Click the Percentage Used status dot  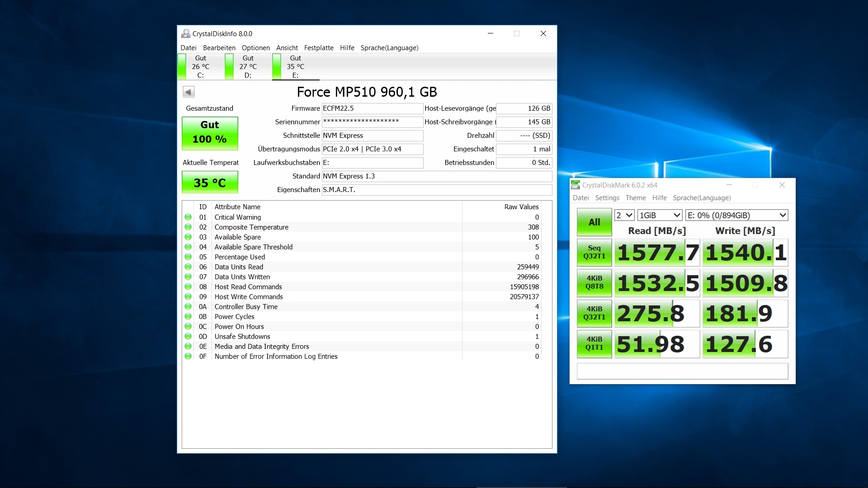click(188, 257)
